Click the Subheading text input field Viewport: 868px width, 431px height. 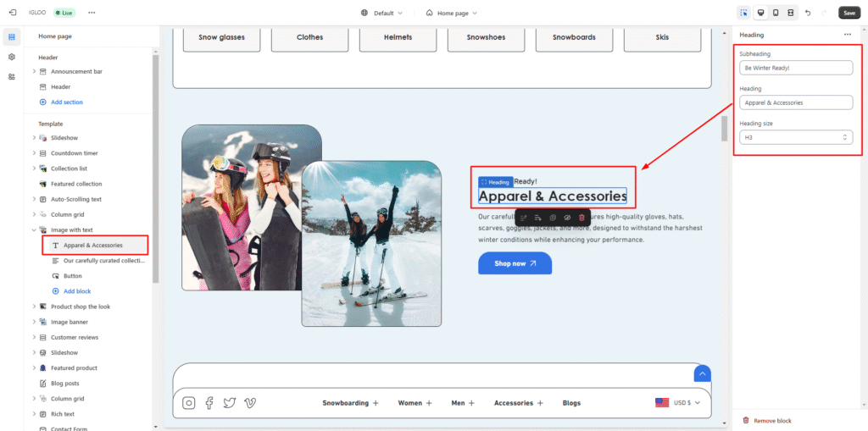click(795, 67)
